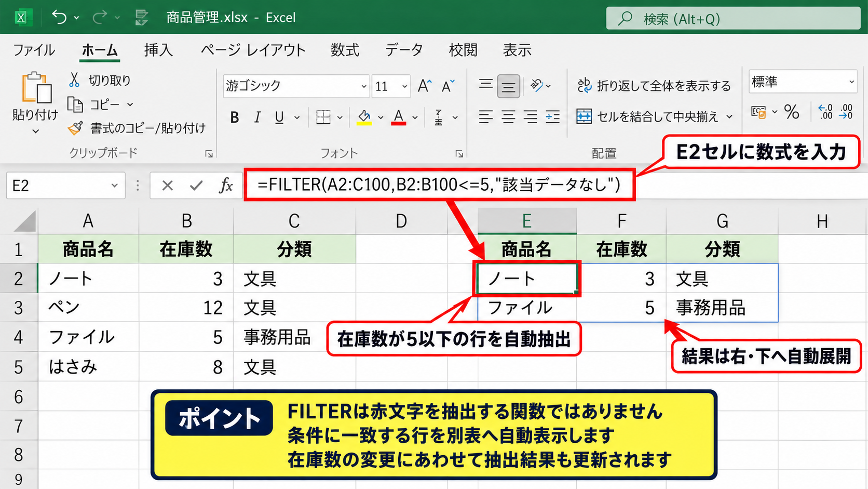Toggle Underline formatting
This screenshot has width=868, height=489.
(x=279, y=118)
